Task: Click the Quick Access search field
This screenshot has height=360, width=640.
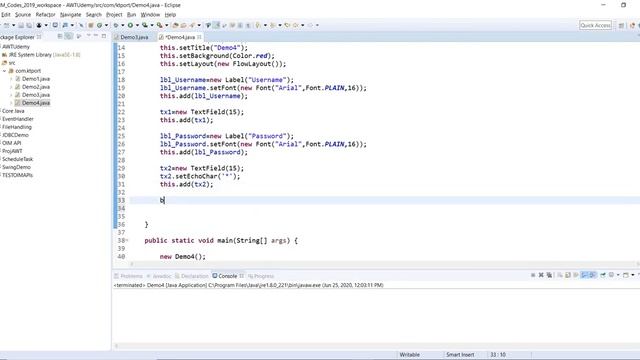Action: pos(596,25)
